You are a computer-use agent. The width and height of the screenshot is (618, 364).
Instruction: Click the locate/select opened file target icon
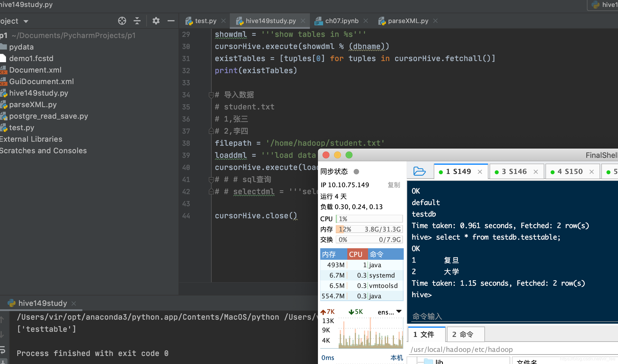122,21
